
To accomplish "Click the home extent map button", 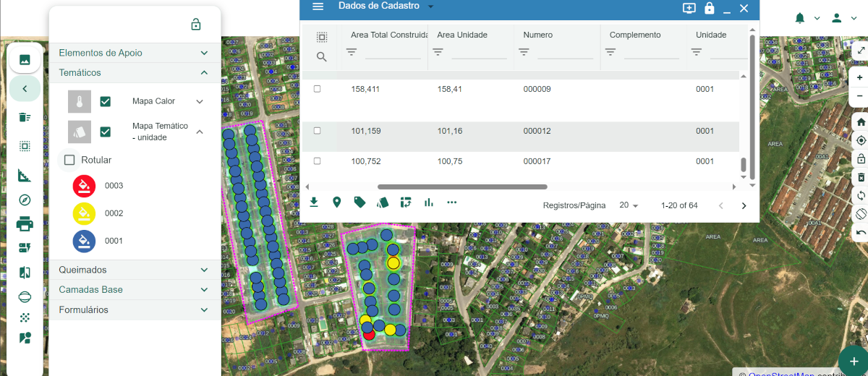I will click(x=861, y=122).
